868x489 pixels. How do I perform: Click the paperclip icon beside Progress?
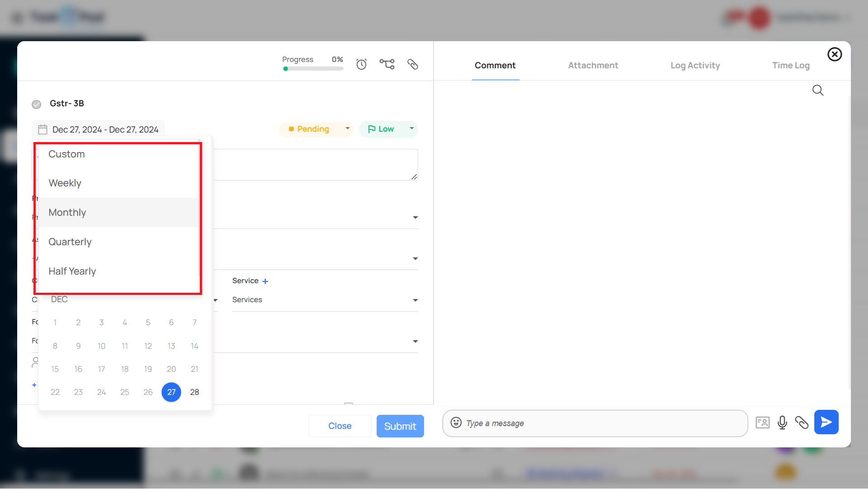412,64
